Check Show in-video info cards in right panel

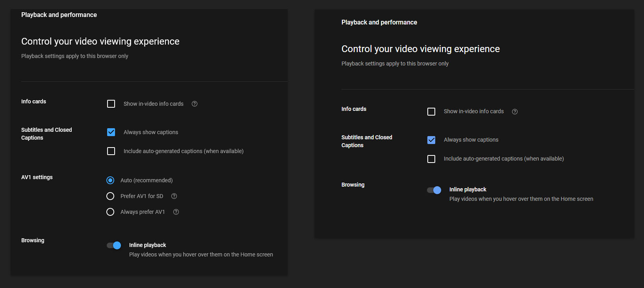431,112
